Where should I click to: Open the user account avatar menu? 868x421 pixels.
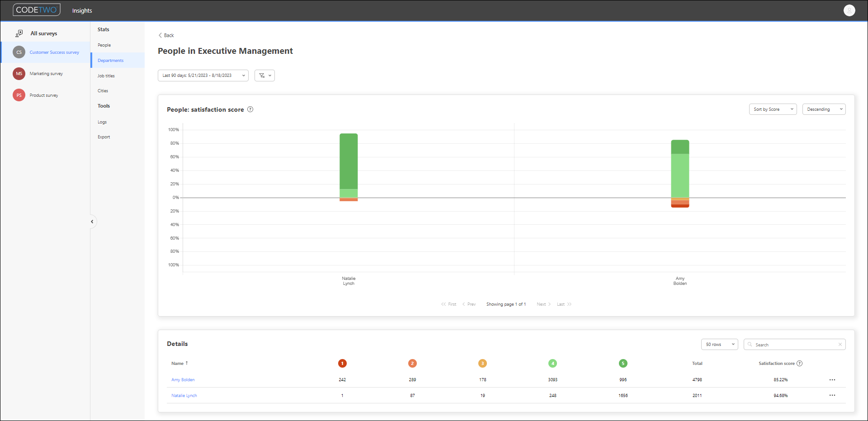(x=849, y=10)
